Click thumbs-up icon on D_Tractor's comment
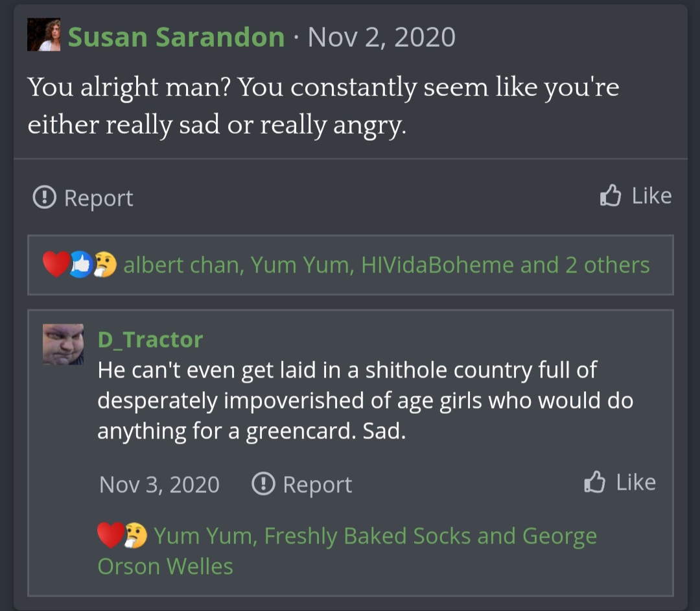 click(x=594, y=482)
